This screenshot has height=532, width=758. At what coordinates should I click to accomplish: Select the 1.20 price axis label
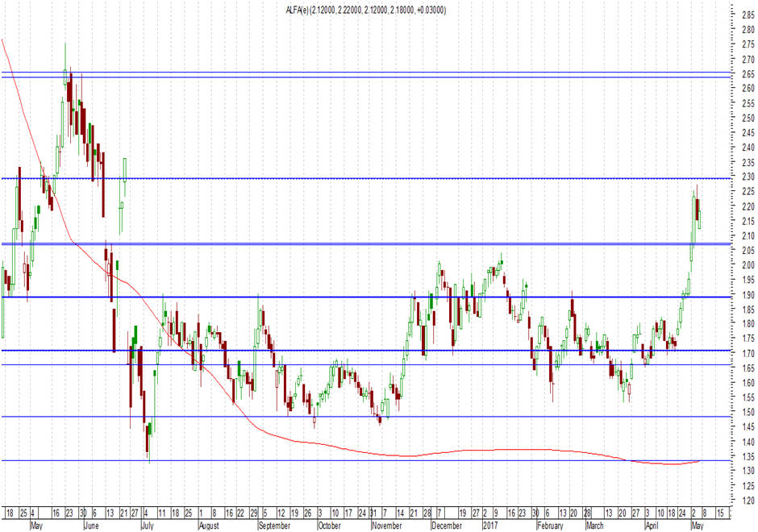point(748,501)
